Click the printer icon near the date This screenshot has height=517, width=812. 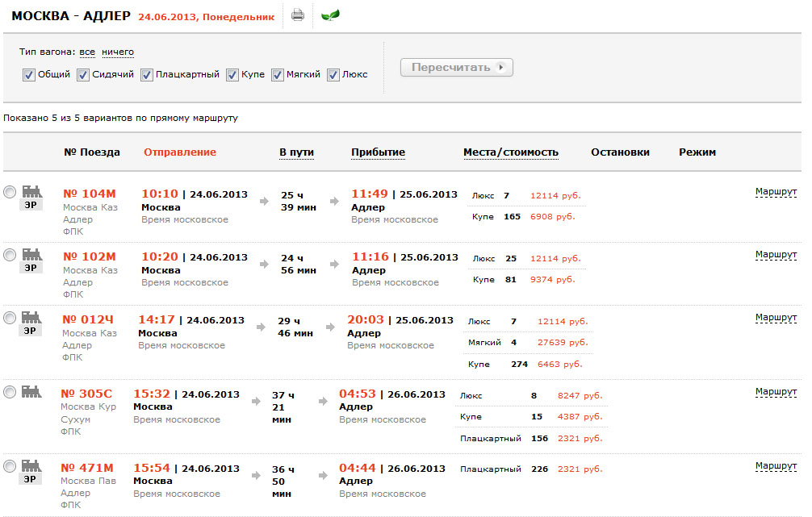point(298,15)
